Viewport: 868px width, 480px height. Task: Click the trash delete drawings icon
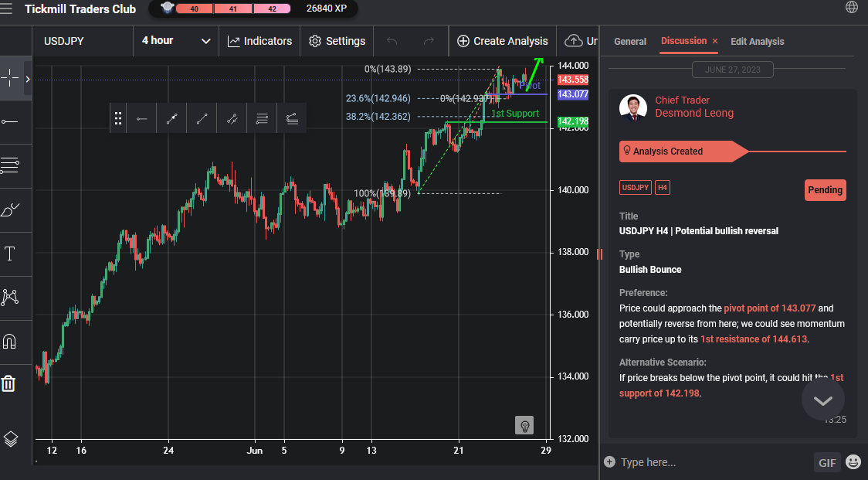(x=8, y=383)
